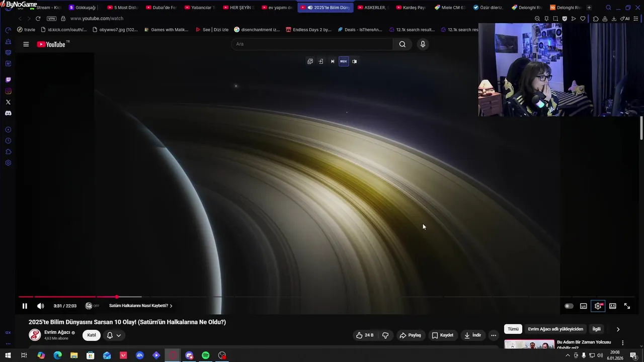Screen dimensions: 644x362
Task: Open the browser sidebar three-dot menu
Action: pyautogui.click(x=8, y=344)
